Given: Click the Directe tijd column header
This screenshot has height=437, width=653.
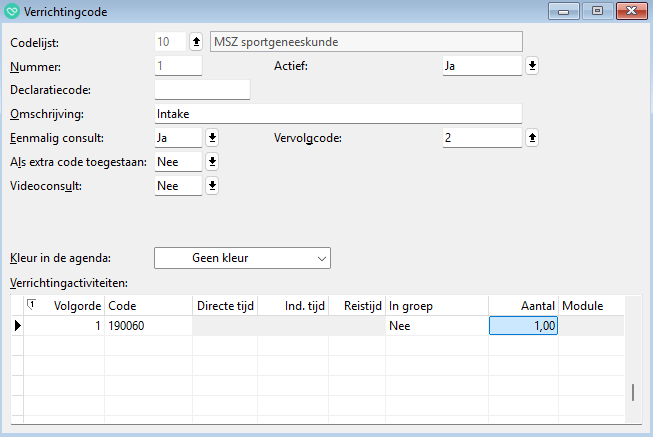Looking at the screenshot, I should click(225, 306).
